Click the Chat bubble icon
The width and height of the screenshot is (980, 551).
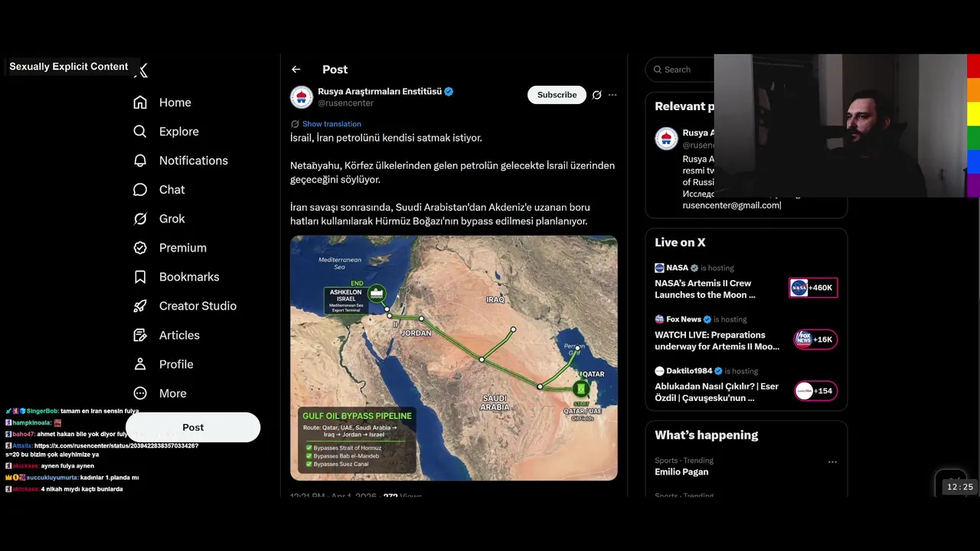click(140, 190)
